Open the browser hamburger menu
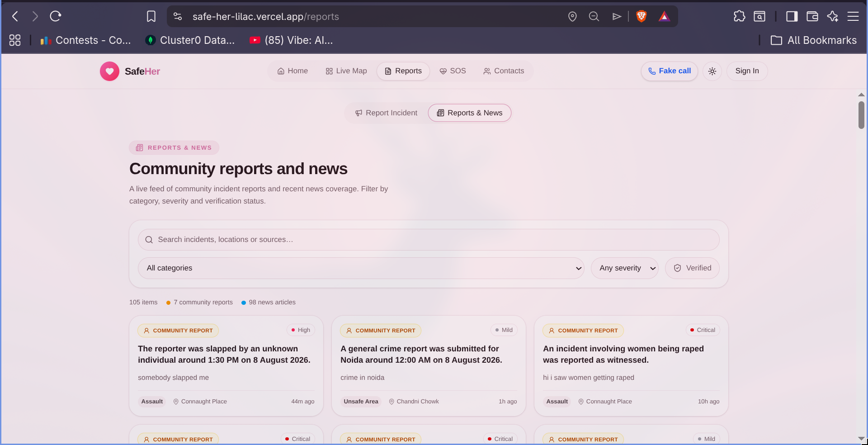Screen dimensions: 868x445 coord(853,17)
